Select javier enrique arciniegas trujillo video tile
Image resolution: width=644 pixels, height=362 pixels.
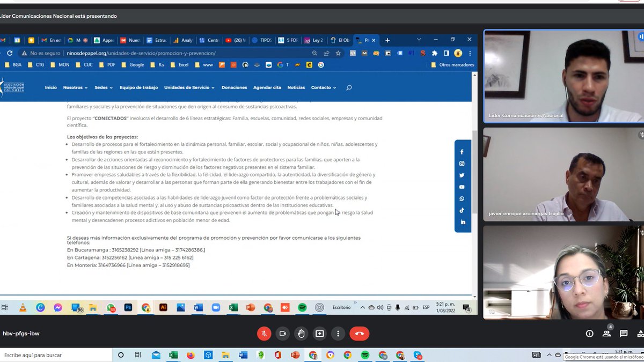[563, 174]
